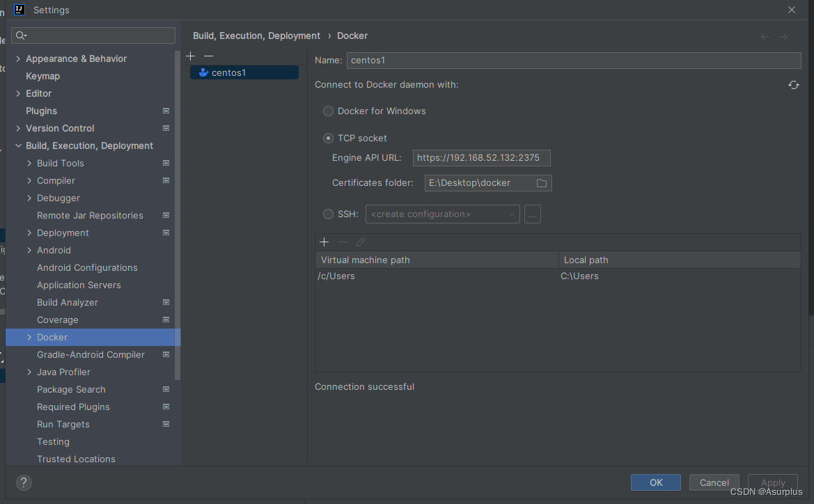814x504 pixels.
Task: Click the Apply button
Action: tap(772, 482)
